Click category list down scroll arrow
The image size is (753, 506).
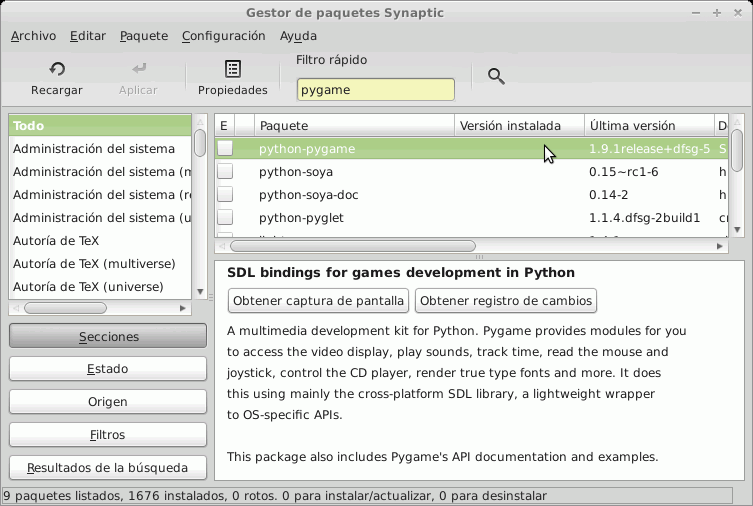200,291
